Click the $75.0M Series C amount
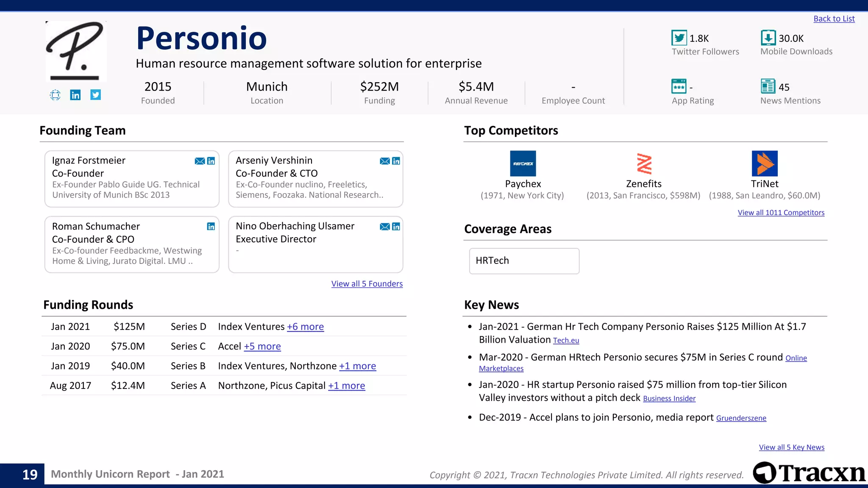Screen dimensions: 868x488 point(128,347)
